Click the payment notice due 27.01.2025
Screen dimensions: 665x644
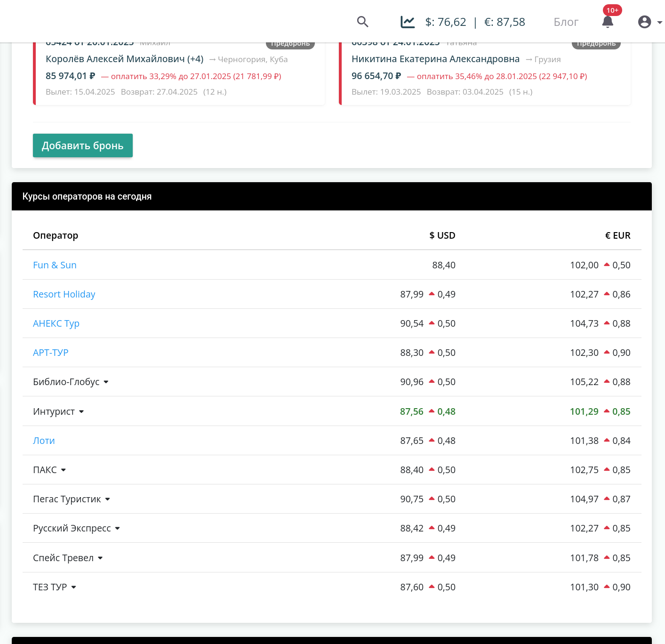click(191, 76)
